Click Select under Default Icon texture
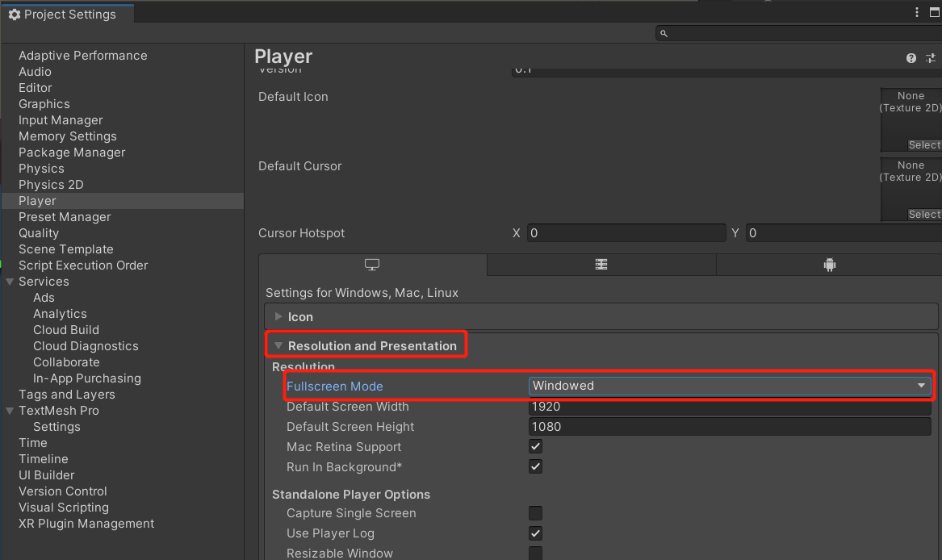This screenshot has height=560, width=942. point(924,145)
